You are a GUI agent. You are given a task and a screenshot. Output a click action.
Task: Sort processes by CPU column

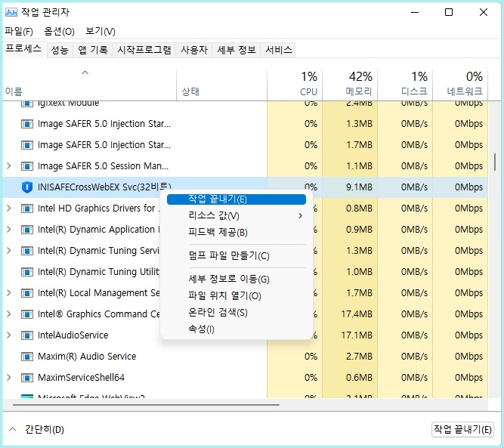click(295, 85)
